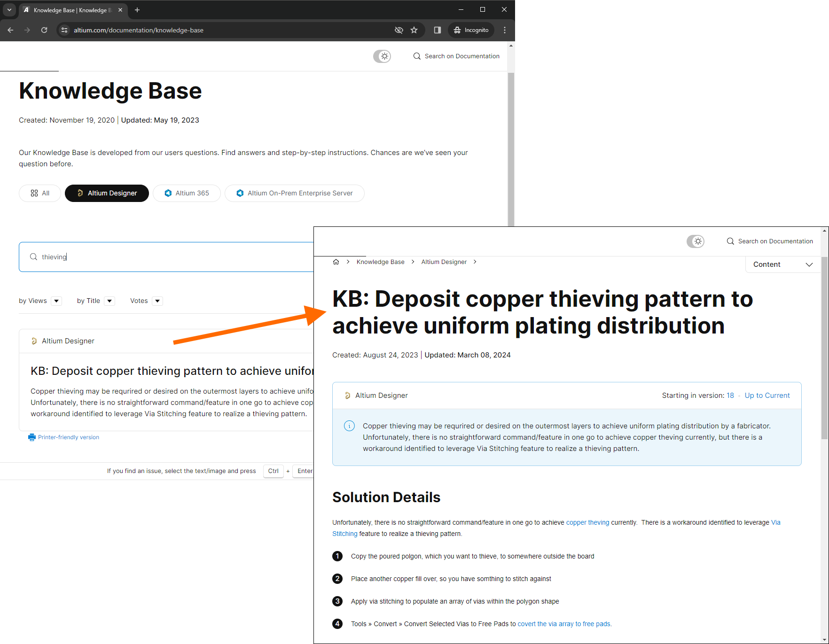Open the side panel icon
Image resolution: width=829 pixels, height=644 pixels.
pos(438,30)
